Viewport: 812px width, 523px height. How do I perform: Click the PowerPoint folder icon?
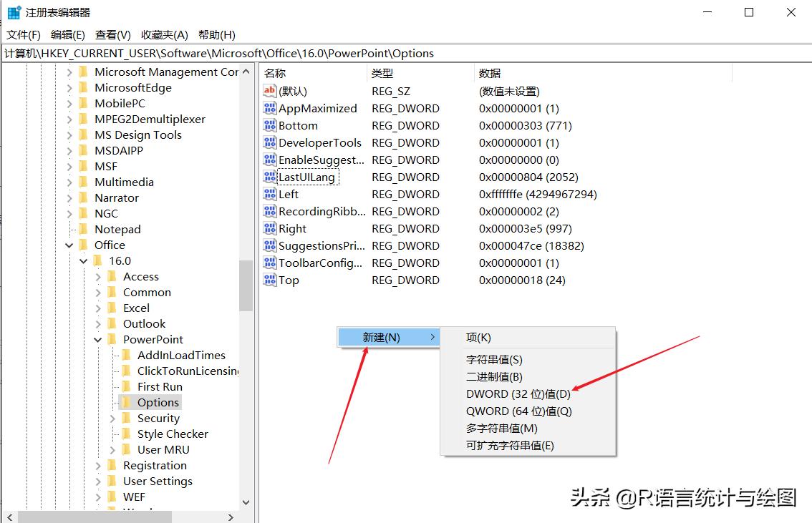click(x=112, y=339)
